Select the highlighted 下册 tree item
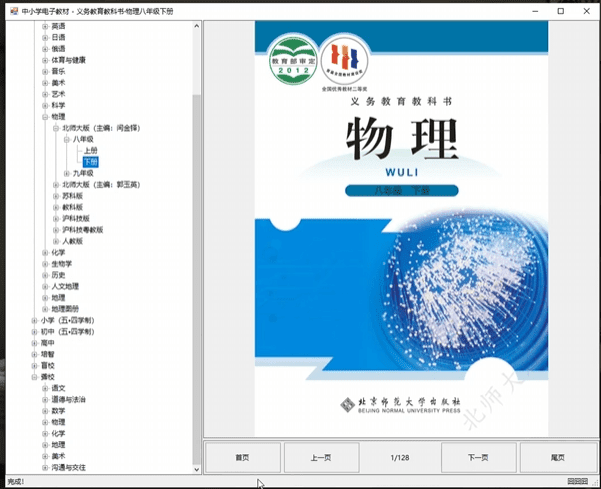 pos(90,161)
